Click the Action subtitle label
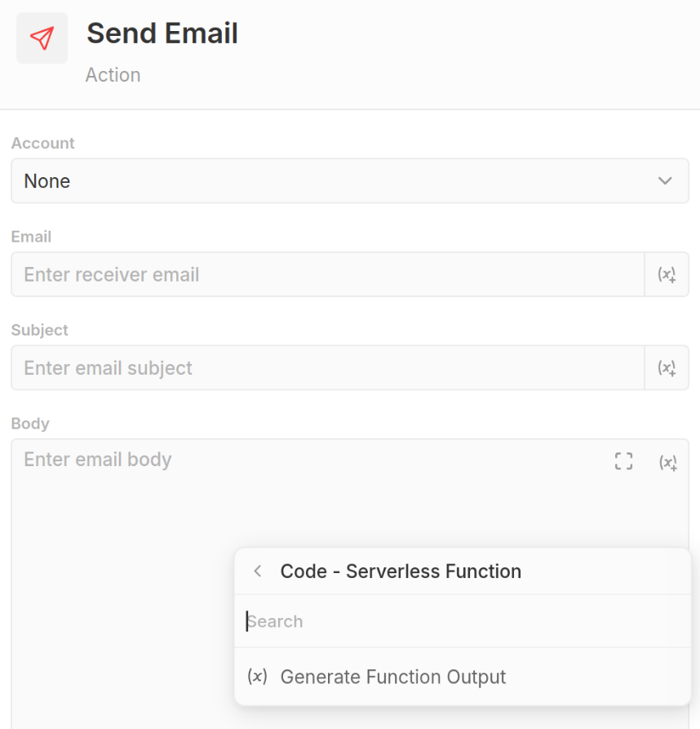This screenshot has height=729, width=700. pos(113,75)
